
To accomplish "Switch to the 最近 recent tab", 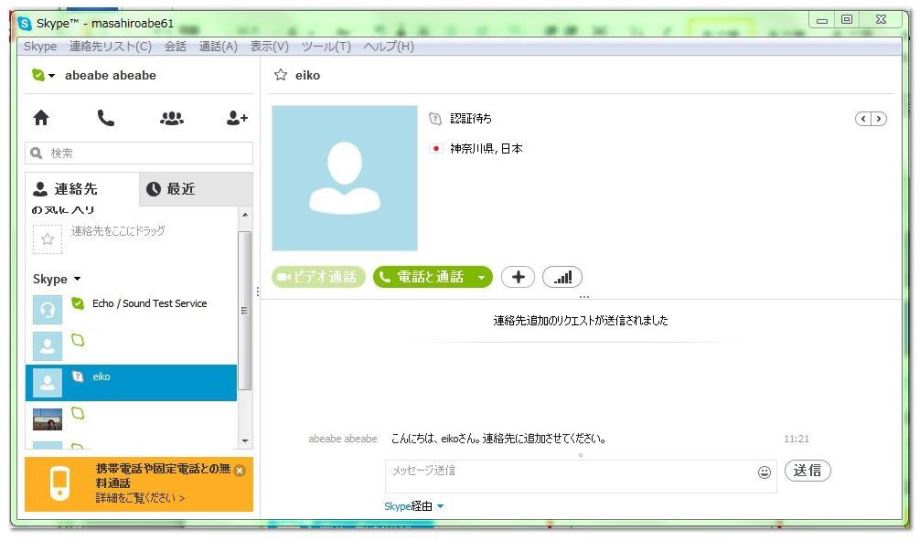I will [196, 189].
